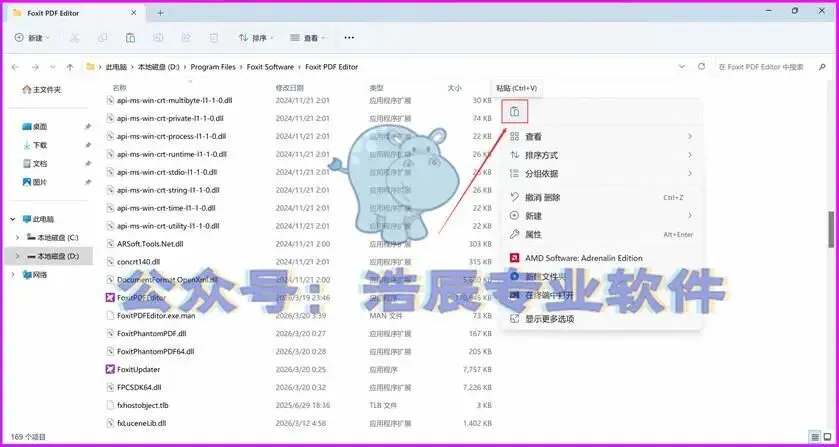The image size is (839, 447).
Task: Click Program Files in the address breadcrumb
Action: 213,67
